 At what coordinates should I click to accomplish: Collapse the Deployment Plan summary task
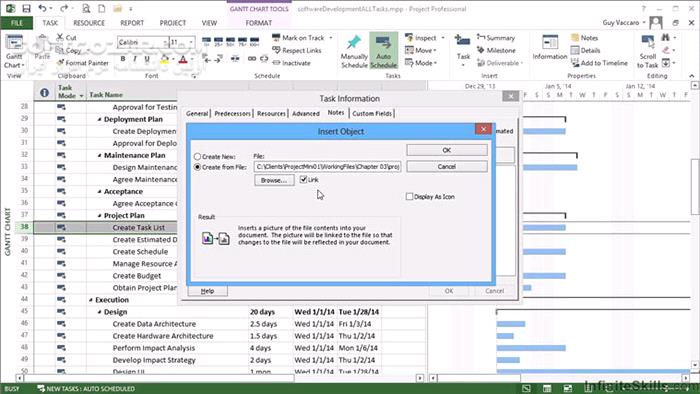[100, 120]
